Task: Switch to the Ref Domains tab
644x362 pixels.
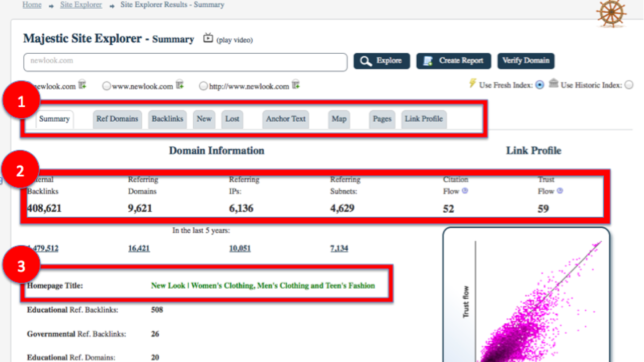Action: (x=117, y=119)
